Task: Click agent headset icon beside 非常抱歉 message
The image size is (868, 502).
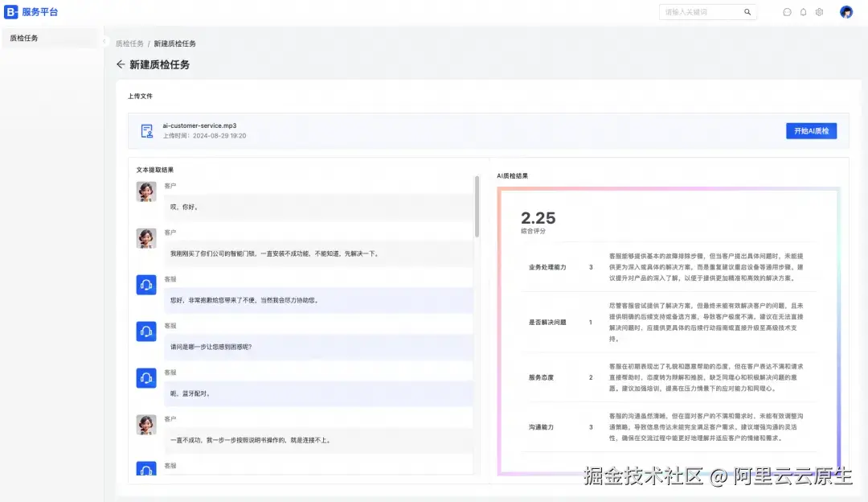Action: coord(146,285)
